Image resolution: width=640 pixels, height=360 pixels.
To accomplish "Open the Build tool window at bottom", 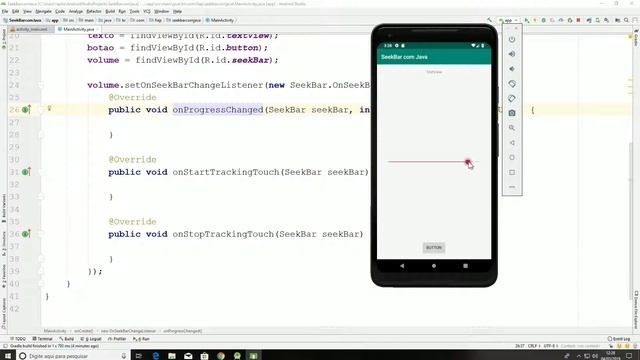I will coord(67,339).
